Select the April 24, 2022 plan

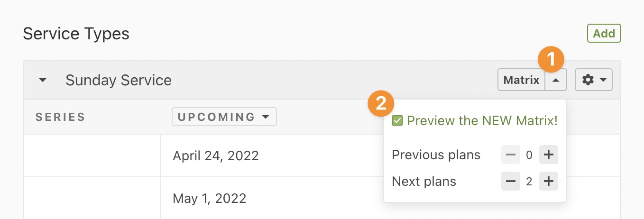(x=216, y=155)
